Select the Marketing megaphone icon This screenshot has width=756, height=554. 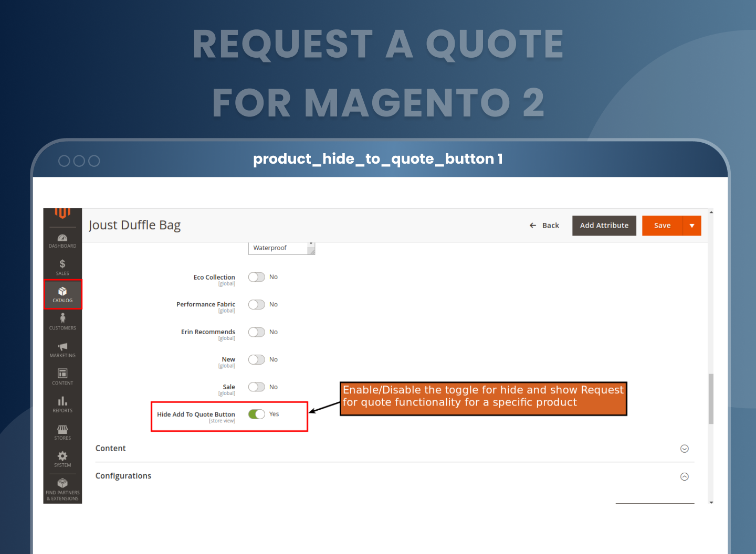62,349
